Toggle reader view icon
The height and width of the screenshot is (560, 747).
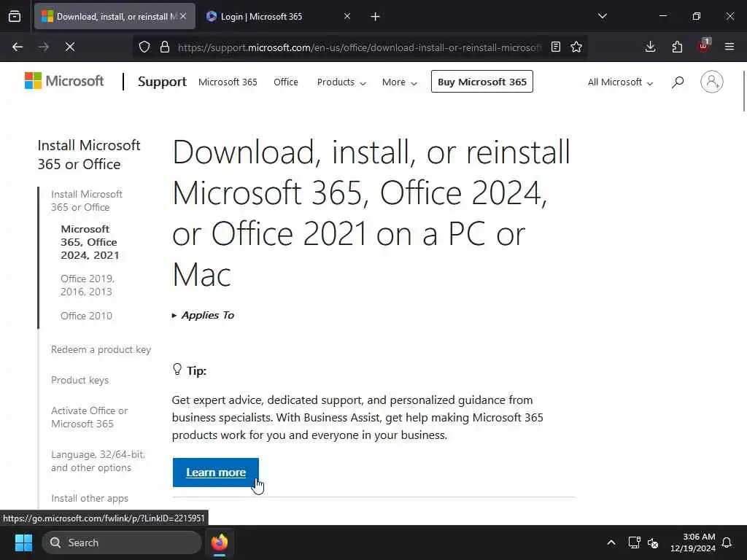coord(555,47)
